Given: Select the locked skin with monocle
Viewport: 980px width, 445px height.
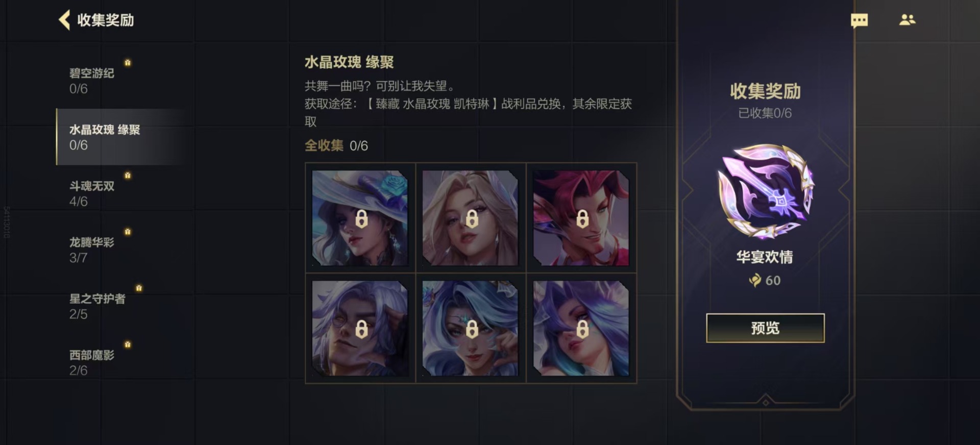Looking at the screenshot, I should tap(360, 328).
